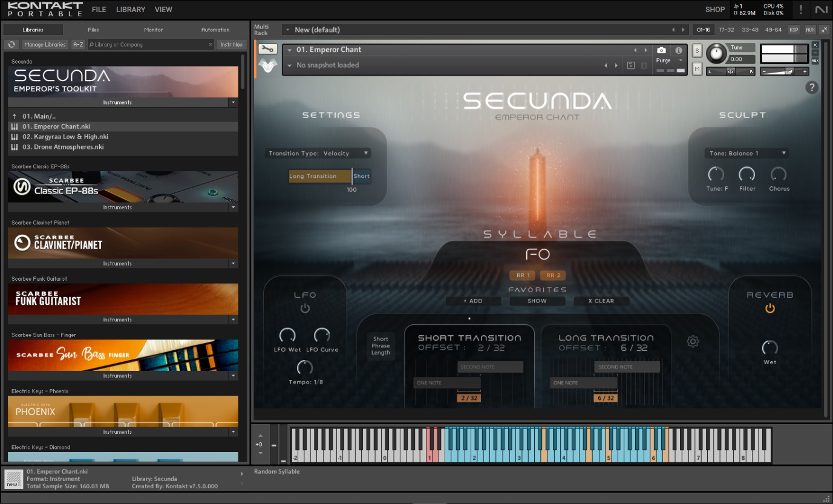This screenshot has width=833, height=504.
Task: Click the Instr Nav button
Action: [231, 44]
